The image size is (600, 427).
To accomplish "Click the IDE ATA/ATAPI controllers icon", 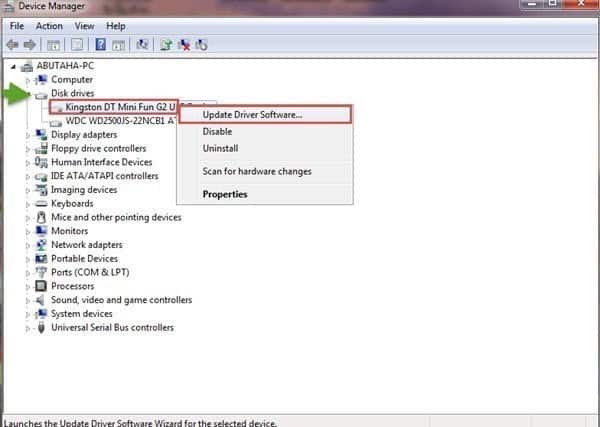I will tap(41, 176).
